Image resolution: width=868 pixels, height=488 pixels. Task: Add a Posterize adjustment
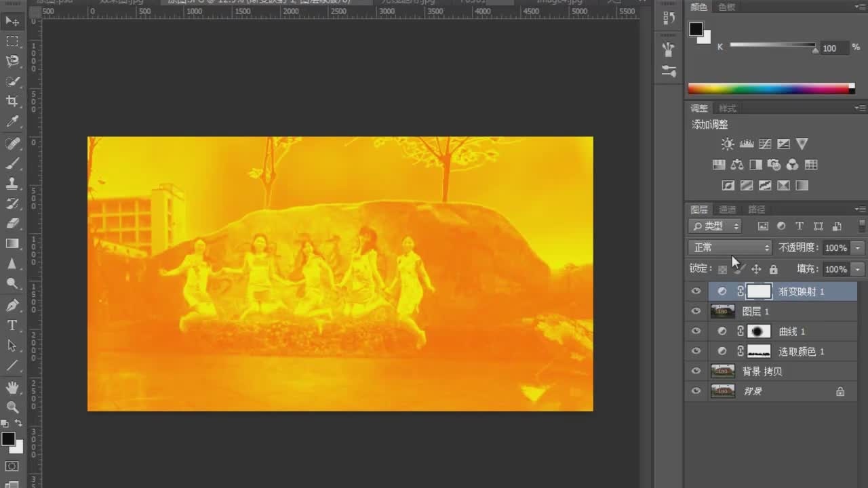(747, 185)
